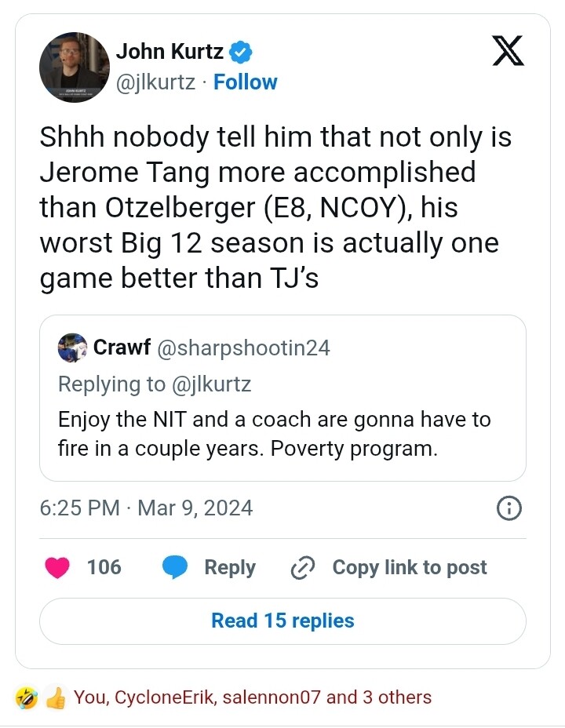Click the copy link chain icon
The width and height of the screenshot is (565, 728).
point(302,568)
